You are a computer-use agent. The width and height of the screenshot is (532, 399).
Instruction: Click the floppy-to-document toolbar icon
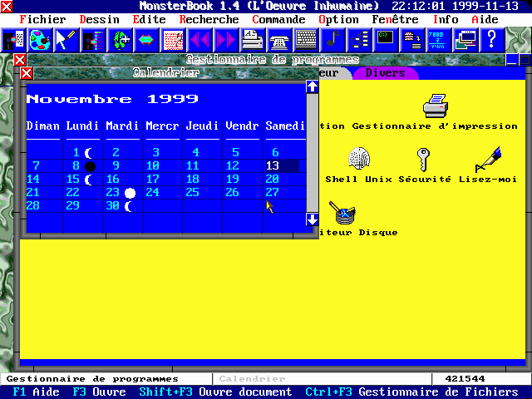(x=13, y=40)
